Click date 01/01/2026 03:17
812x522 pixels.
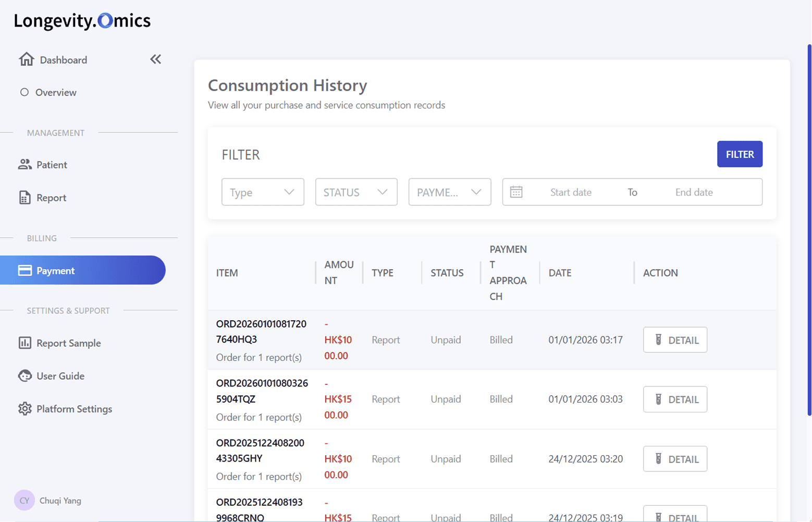pyautogui.click(x=585, y=340)
